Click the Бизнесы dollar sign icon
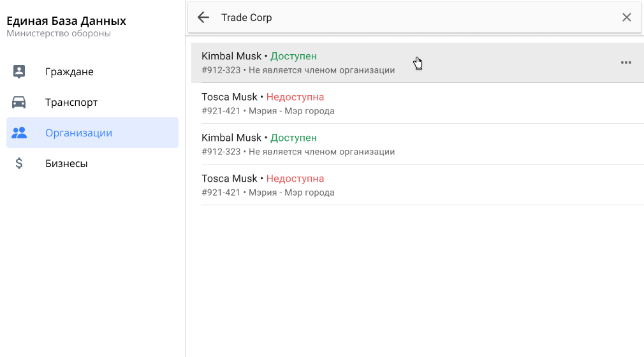 19,163
